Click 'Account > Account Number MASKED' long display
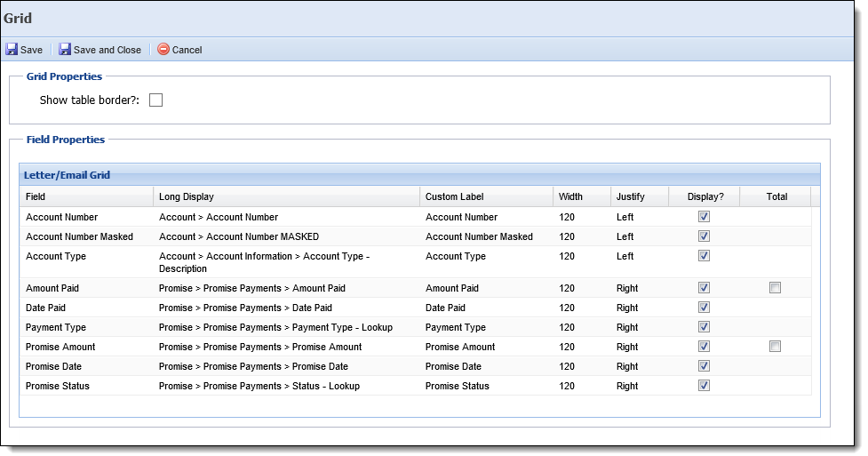 coord(239,236)
